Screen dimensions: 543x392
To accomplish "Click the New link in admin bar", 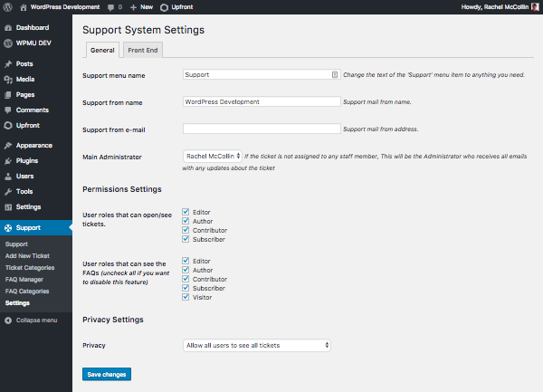I will [x=147, y=7].
